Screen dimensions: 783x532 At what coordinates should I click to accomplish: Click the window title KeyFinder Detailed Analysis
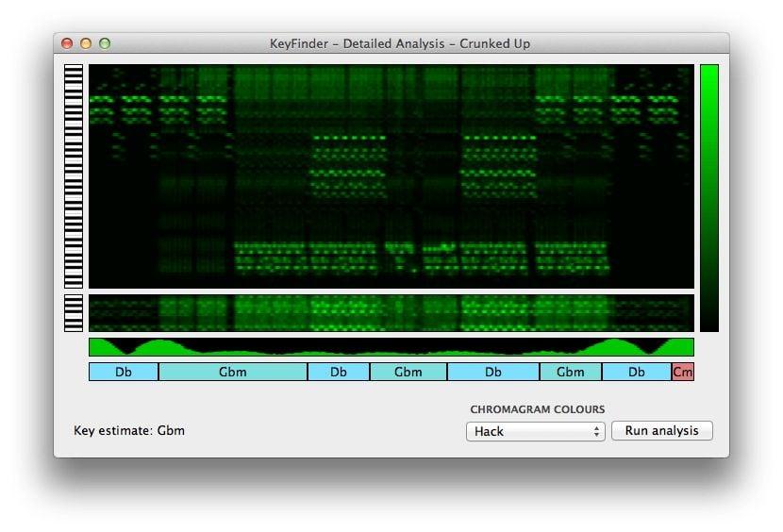coord(399,43)
